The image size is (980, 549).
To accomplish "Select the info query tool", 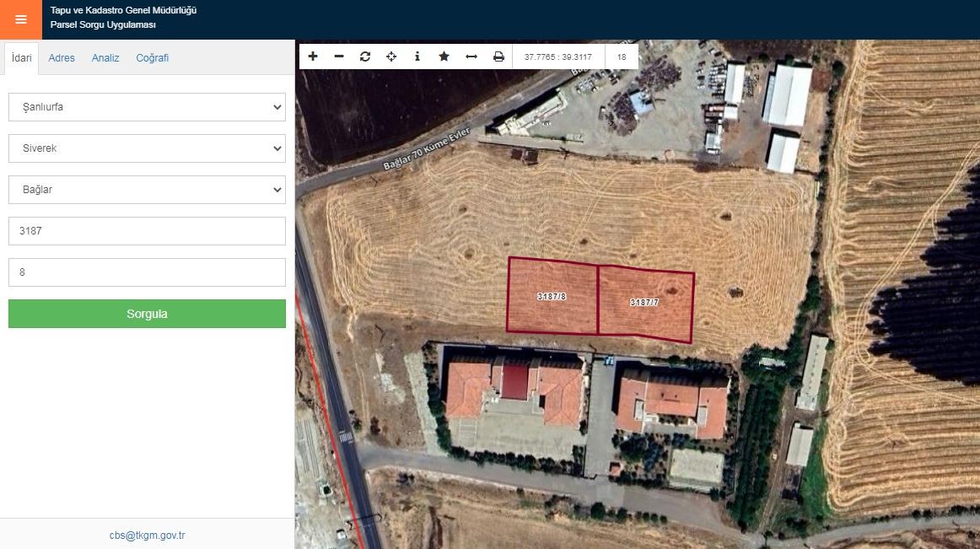I will pyautogui.click(x=417, y=57).
